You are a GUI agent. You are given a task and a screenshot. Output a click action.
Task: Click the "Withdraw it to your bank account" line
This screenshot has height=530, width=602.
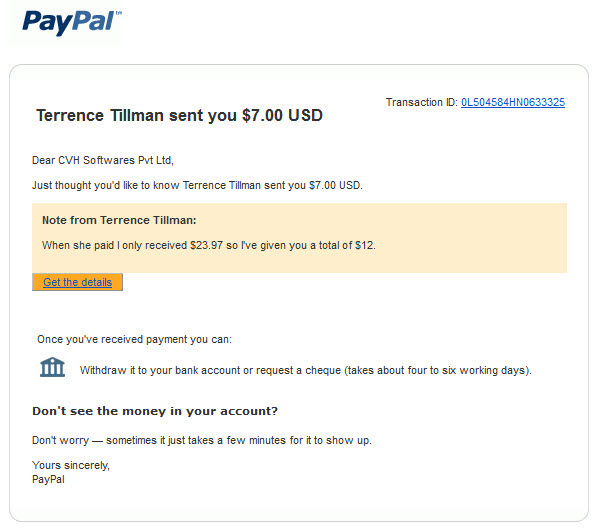point(306,371)
